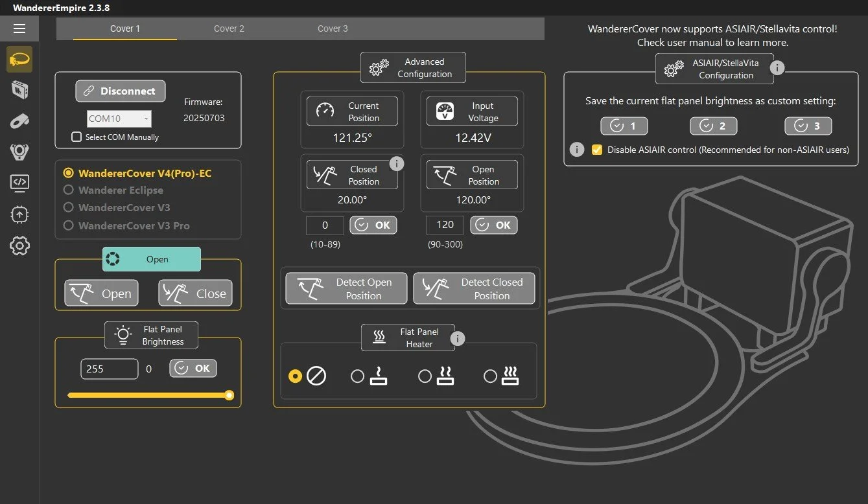Click the Open Position cover icon
The image size is (868, 504).
pos(445,175)
